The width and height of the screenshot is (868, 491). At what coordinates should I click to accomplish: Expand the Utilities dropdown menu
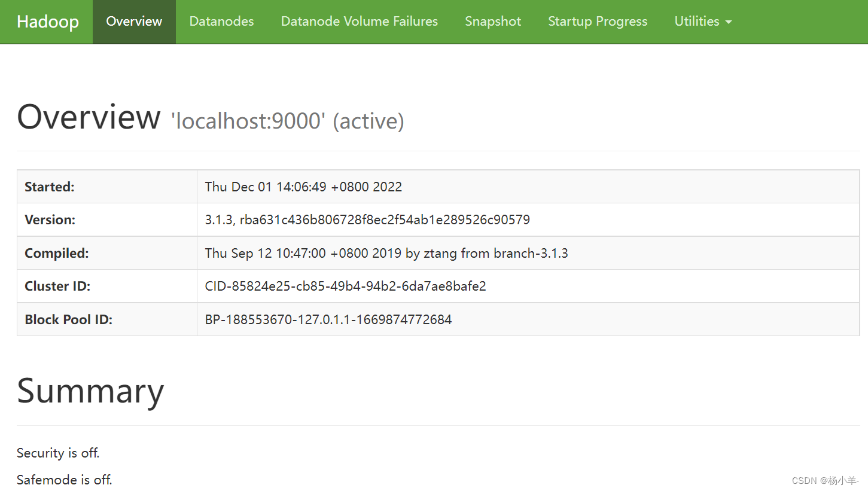pos(703,22)
